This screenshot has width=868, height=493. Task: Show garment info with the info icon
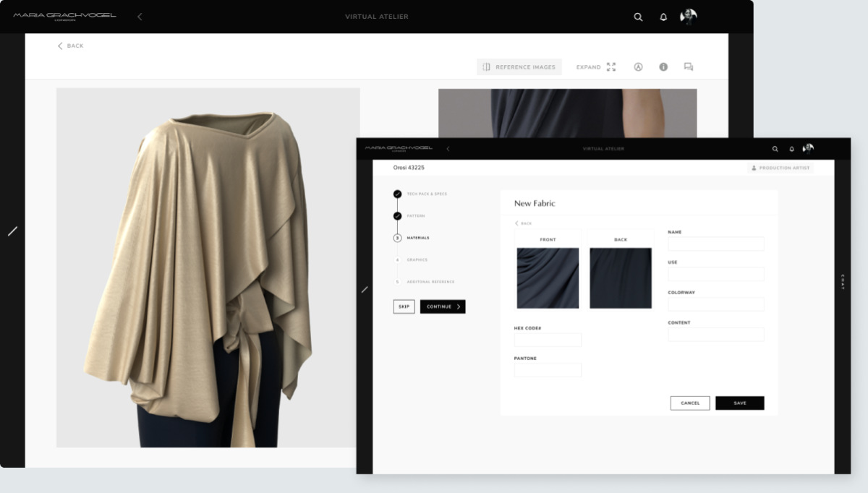pos(663,67)
